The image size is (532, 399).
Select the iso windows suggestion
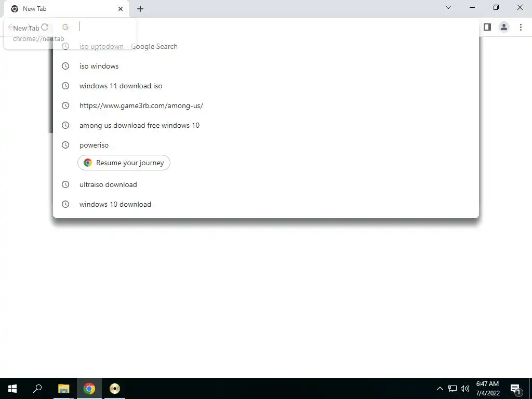pyautogui.click(x=265, y=66)
